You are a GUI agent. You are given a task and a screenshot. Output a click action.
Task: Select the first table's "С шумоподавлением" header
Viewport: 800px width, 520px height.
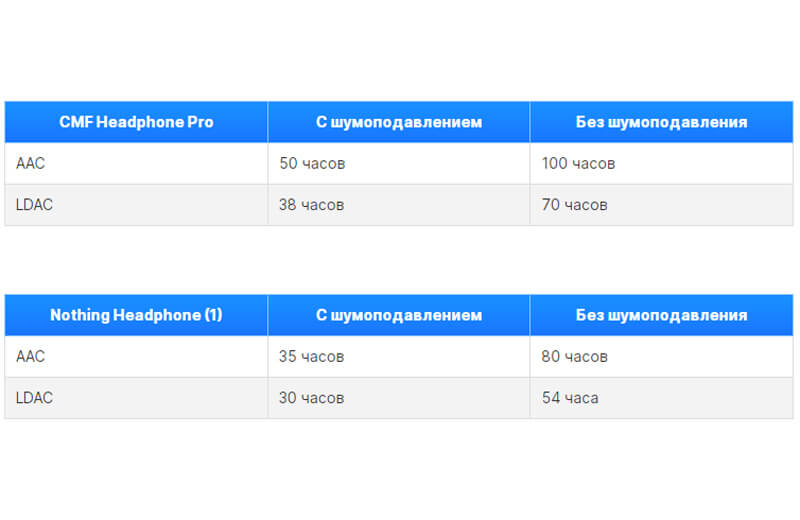399,122
